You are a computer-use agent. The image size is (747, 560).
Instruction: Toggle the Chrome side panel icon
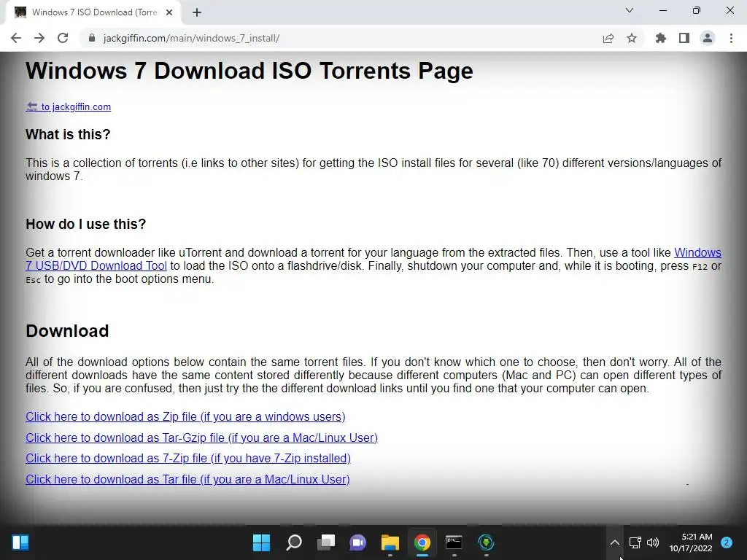tap(684, 38)
